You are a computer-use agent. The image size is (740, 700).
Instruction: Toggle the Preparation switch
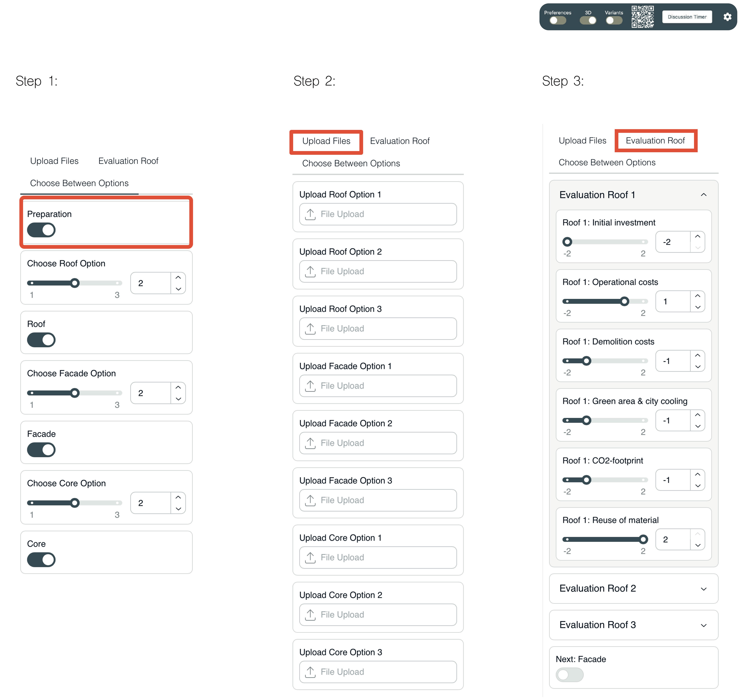[41, 230]
